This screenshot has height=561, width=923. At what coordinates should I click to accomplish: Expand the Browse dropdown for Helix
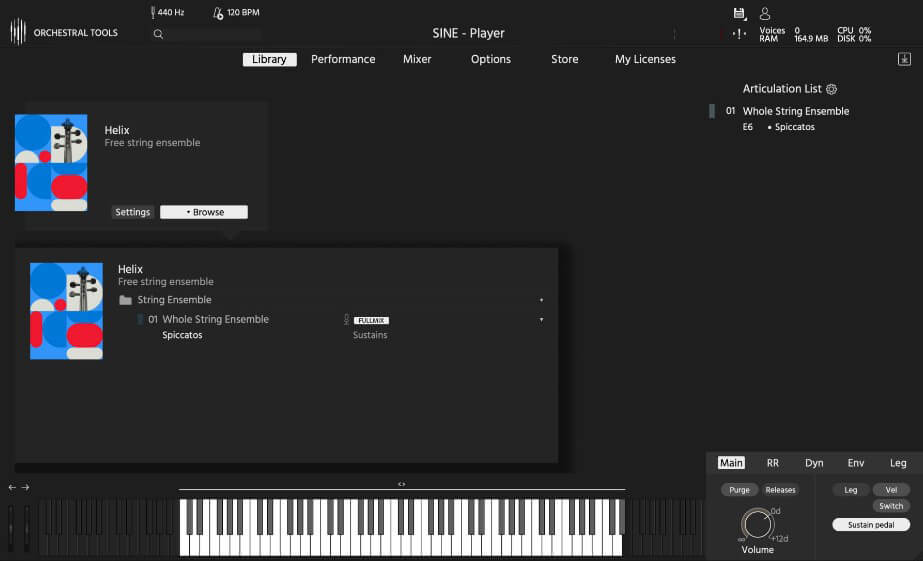coord(204,212)
